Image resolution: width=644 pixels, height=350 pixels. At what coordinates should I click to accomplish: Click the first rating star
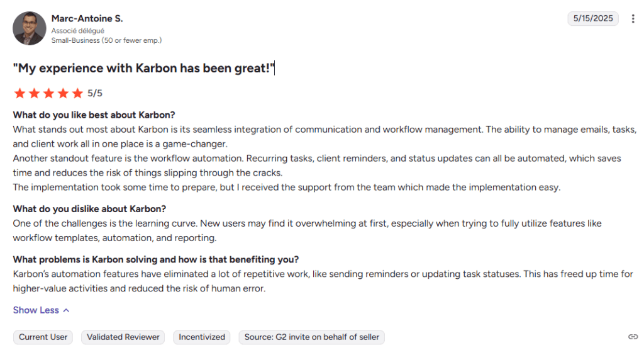click(x=19, y=93)
